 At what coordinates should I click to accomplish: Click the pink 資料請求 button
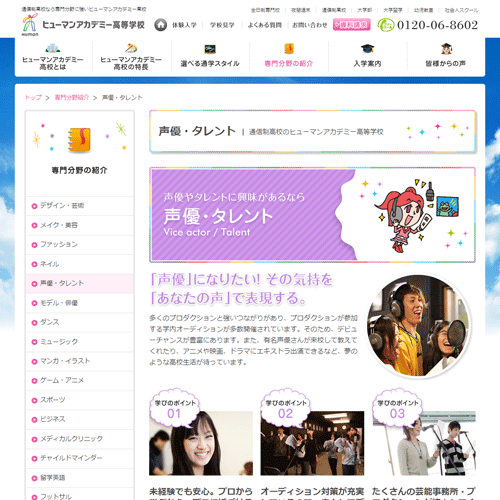352,25
